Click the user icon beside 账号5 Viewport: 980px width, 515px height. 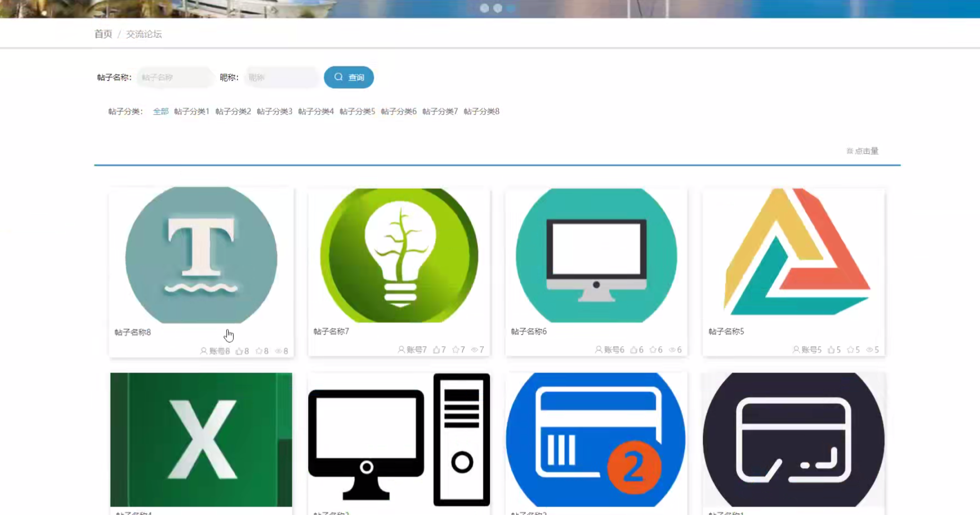click(796, 349)
